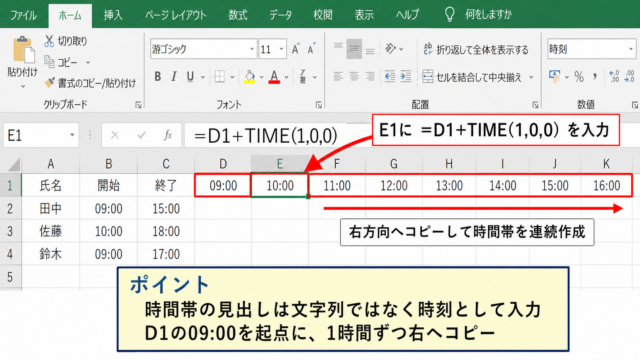This screenshot has width=640, height=360.
Task: Switch to the 校閲 (Review) tab
Action: (322, 15)
